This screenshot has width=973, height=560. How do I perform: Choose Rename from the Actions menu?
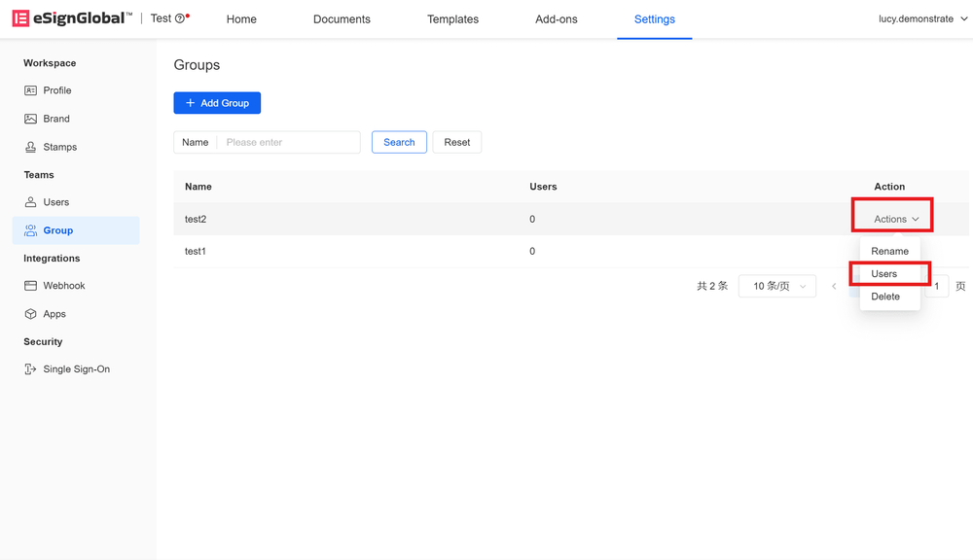click(889, 251)
